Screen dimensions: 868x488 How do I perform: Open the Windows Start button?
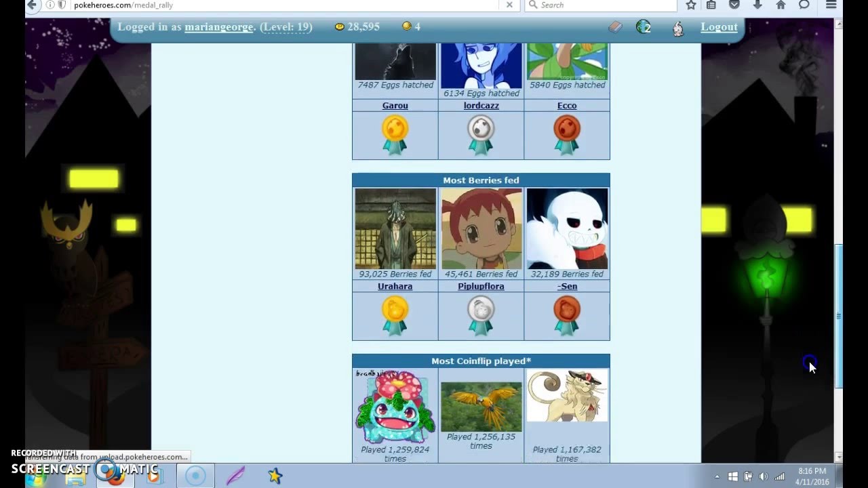pyautogui.click(x=35, y=477)
